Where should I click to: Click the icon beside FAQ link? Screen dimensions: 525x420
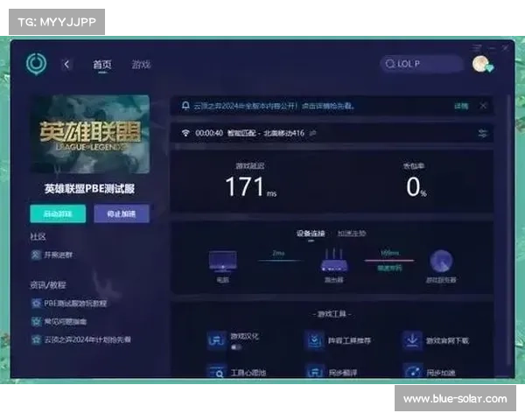[x=36, y=322]
